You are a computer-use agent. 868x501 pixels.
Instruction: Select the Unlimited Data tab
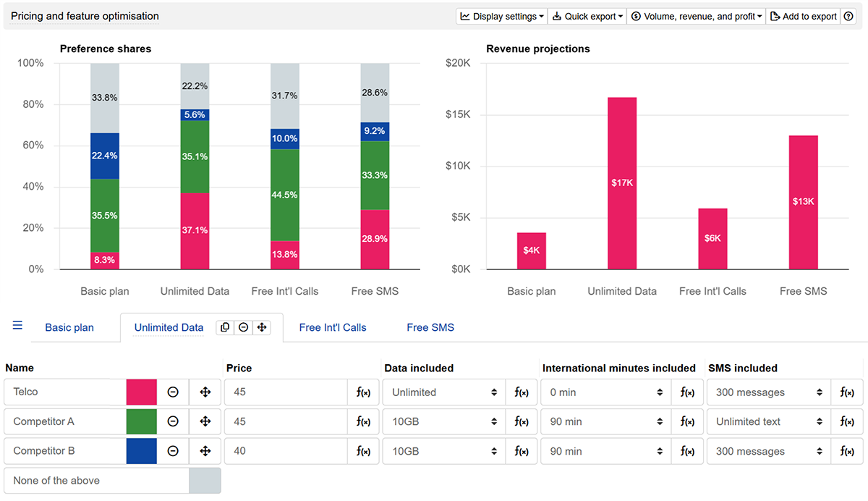169,327
